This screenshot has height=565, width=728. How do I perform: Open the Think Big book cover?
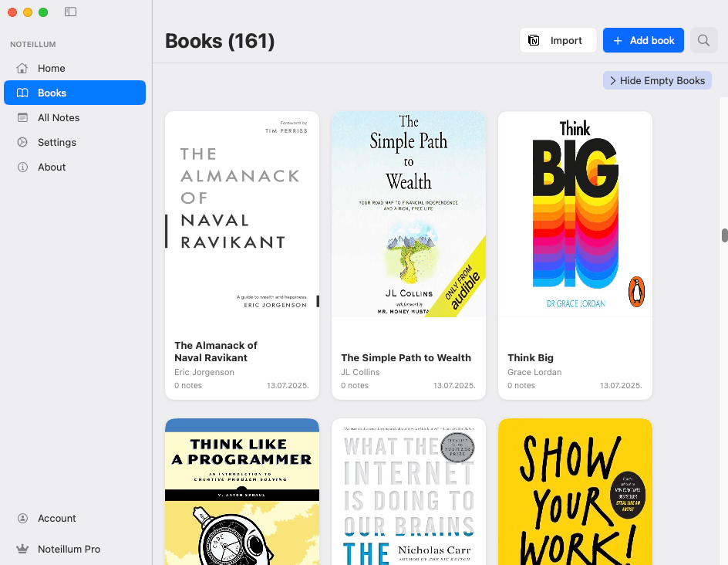point(575,215)
